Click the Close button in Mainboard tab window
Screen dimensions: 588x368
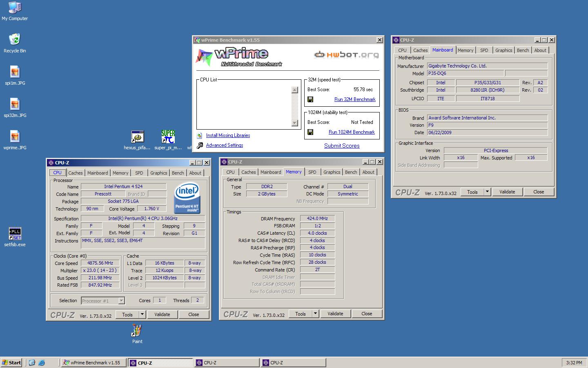[539, 192]
